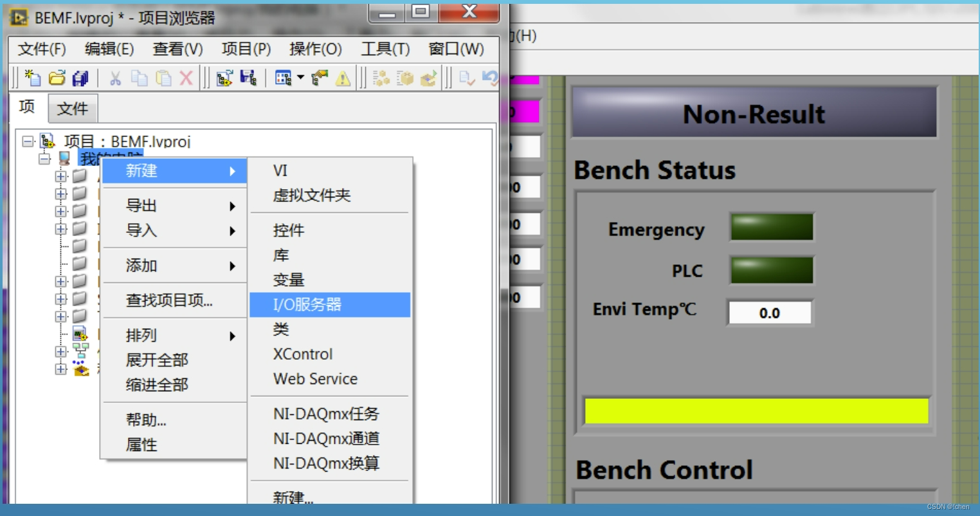980x516 pixels.
Task: Click the New item toolbar icon
Action: point(32,78)
